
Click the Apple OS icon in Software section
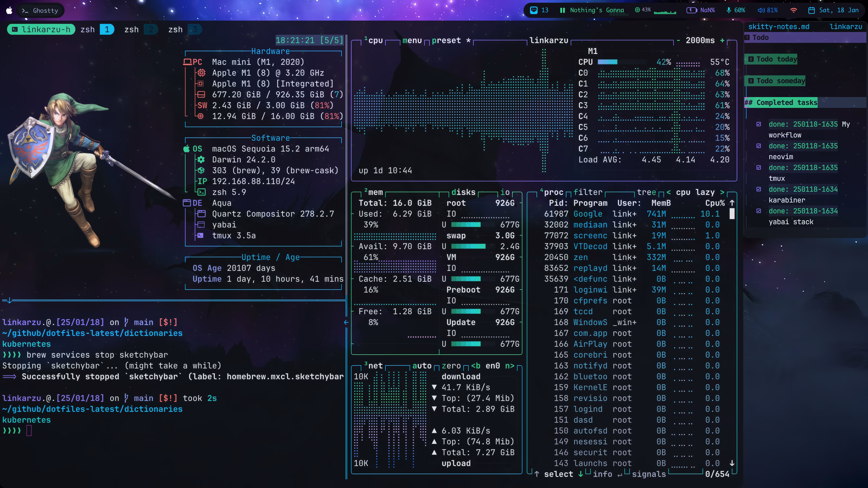[x=186, y=149]
